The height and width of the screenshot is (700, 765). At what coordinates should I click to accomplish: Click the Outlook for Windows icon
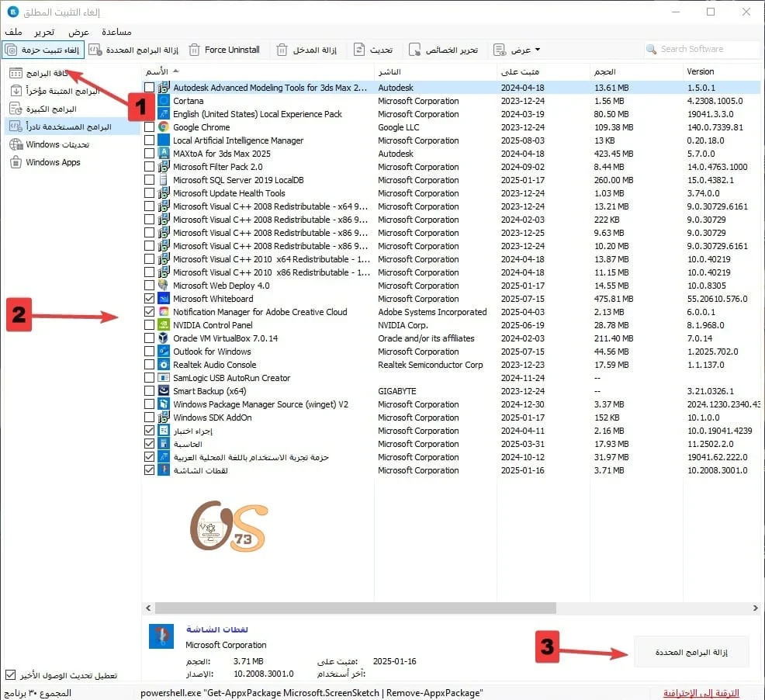tap(164, 352)
